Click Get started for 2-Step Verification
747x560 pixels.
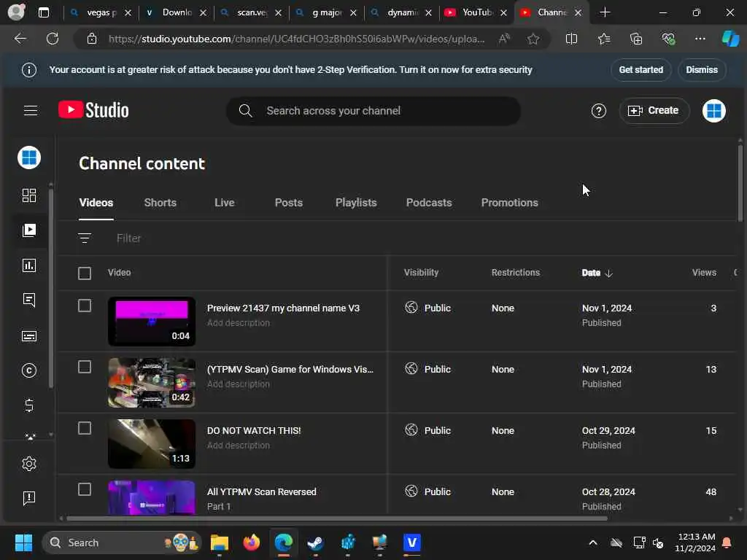point(640,69)
